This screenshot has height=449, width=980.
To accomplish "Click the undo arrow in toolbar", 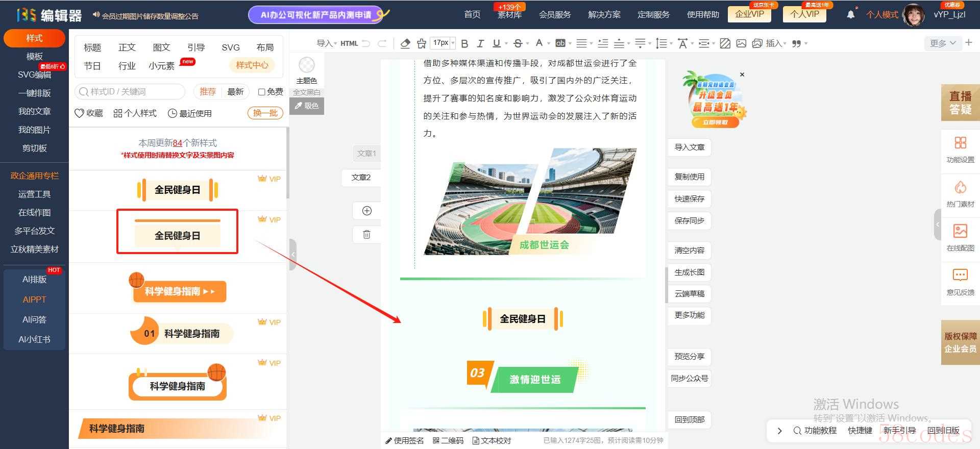I will 366,43.
